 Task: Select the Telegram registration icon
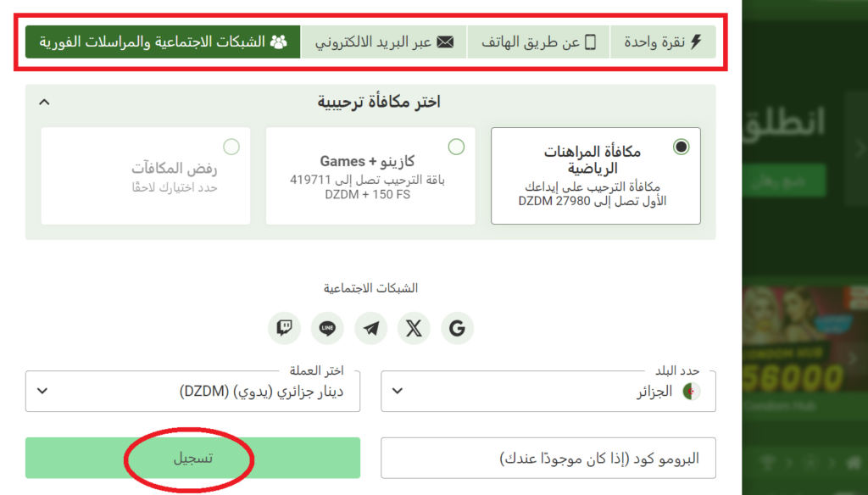(x=370, y=328)
